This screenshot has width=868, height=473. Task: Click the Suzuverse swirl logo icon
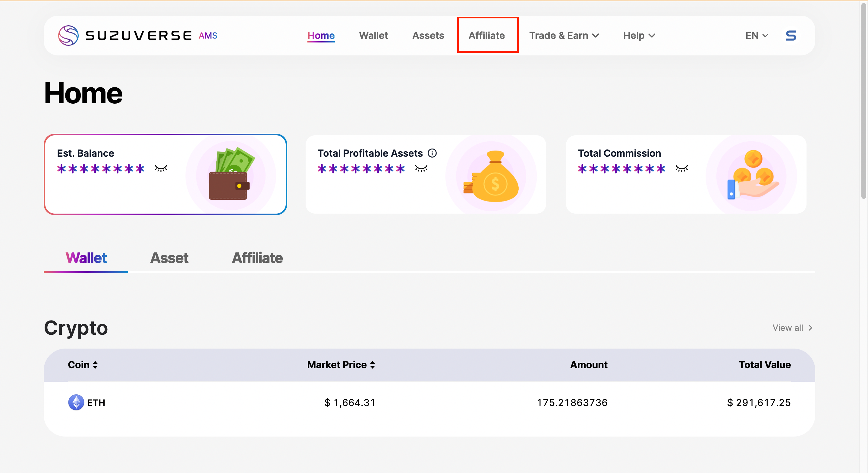(68, 35)
